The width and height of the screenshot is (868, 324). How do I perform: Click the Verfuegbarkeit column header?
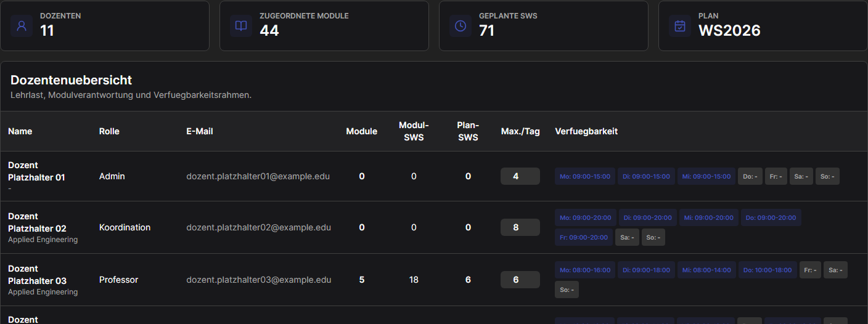[x=586, y=131]
